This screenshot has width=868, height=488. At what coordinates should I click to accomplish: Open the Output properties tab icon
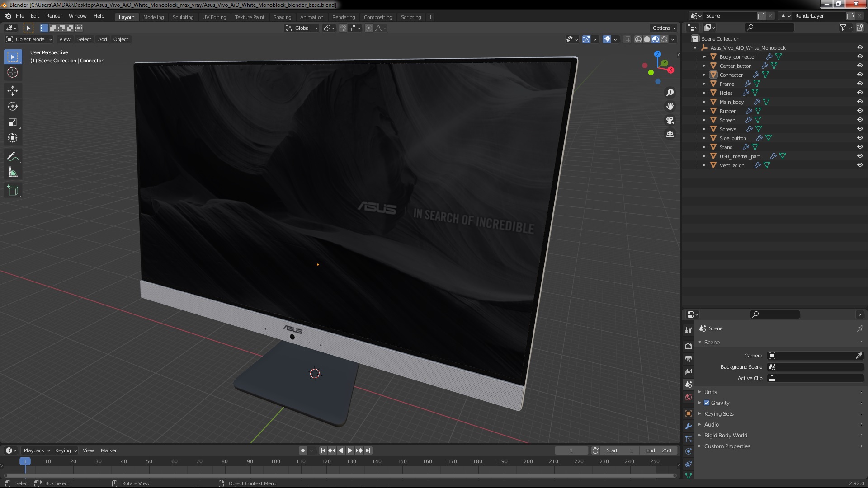point(689,359)
